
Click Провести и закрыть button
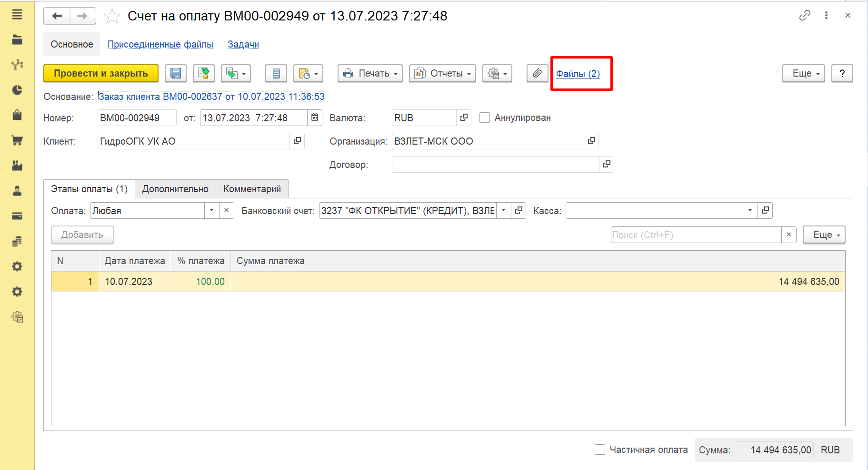pyautogui.click(x=101, y=73)
